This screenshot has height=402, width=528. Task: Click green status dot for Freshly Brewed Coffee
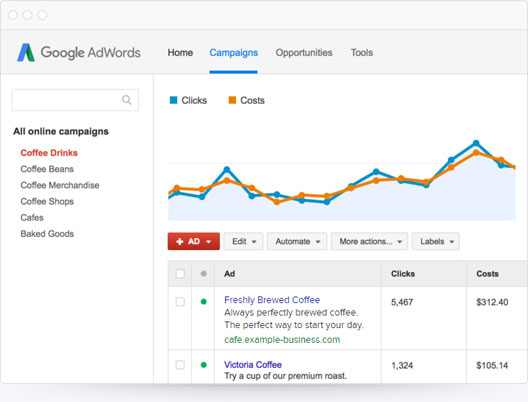pyautogui.click(x=203, y=302)
